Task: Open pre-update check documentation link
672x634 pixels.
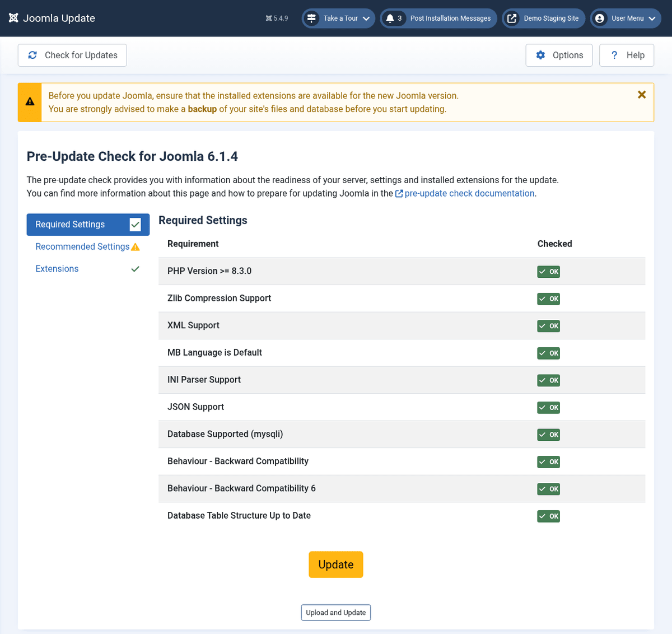Action: point(469,193)
